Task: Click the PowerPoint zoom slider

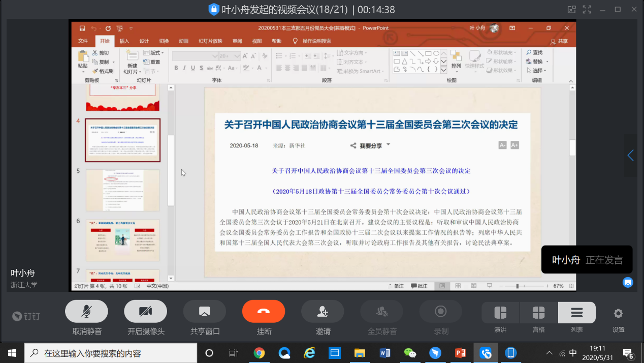Action: 517,286
